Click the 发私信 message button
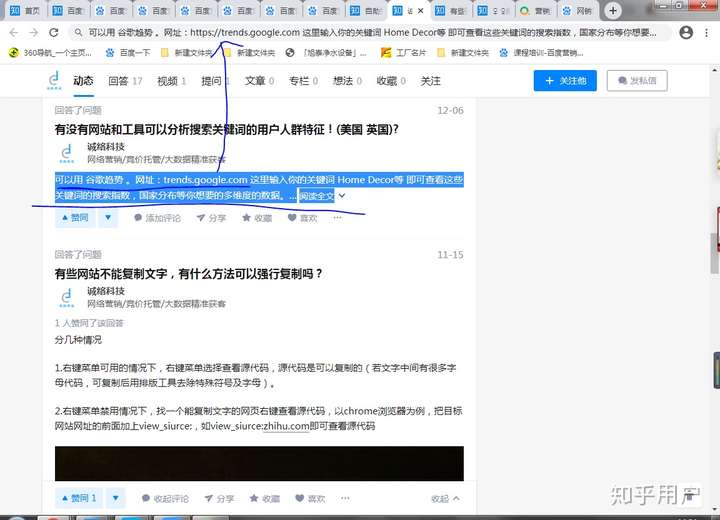Screen dimensions: 720x520 point(637,81)
